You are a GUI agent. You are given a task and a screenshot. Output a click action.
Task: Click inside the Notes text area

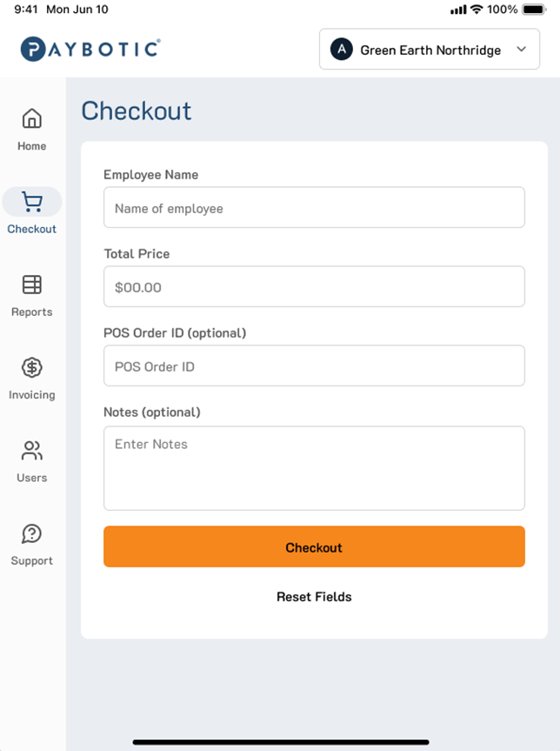tap(314, 468)
